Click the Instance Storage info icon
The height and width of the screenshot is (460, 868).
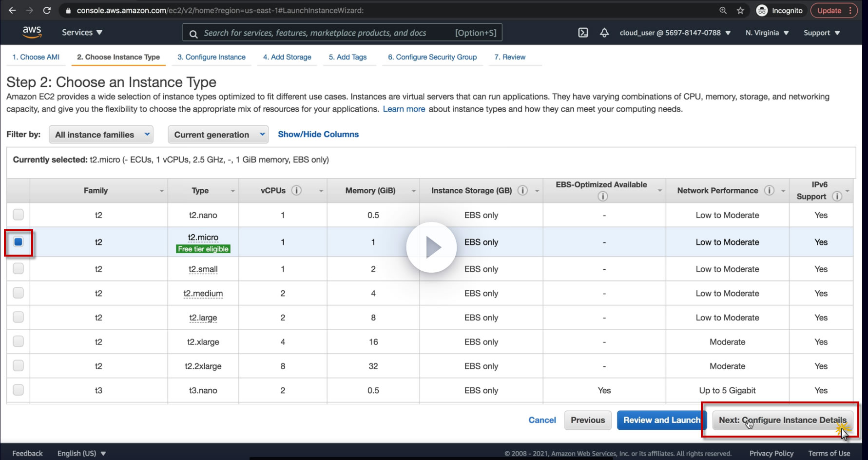[x=522, y=191]
